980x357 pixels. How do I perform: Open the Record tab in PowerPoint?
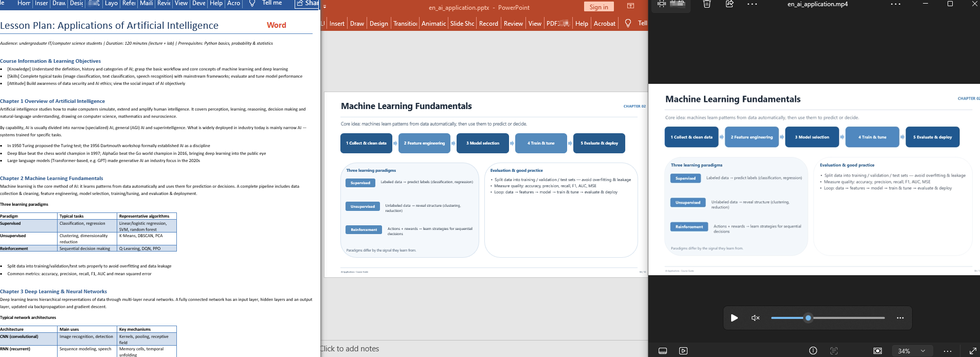tap(488, 23)
